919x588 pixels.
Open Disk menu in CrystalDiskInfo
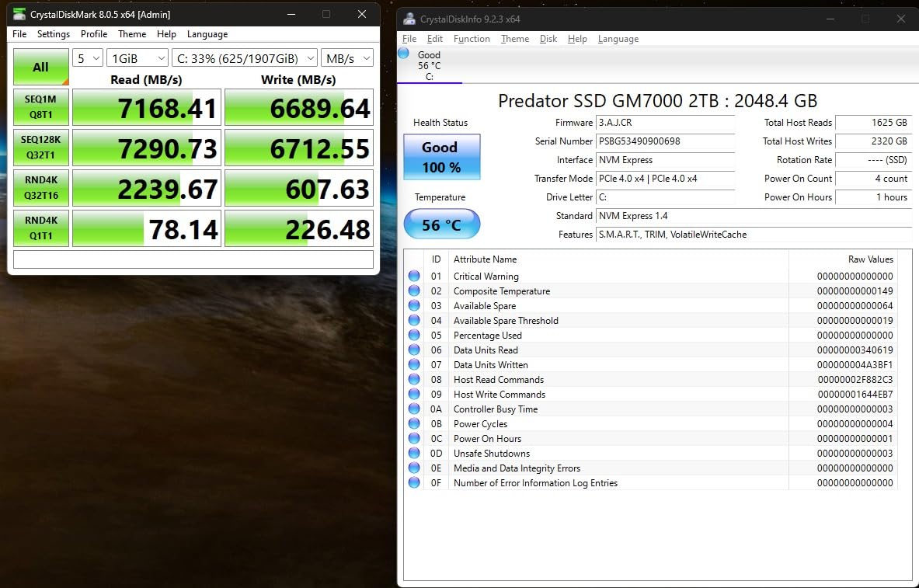click(548, 39)
